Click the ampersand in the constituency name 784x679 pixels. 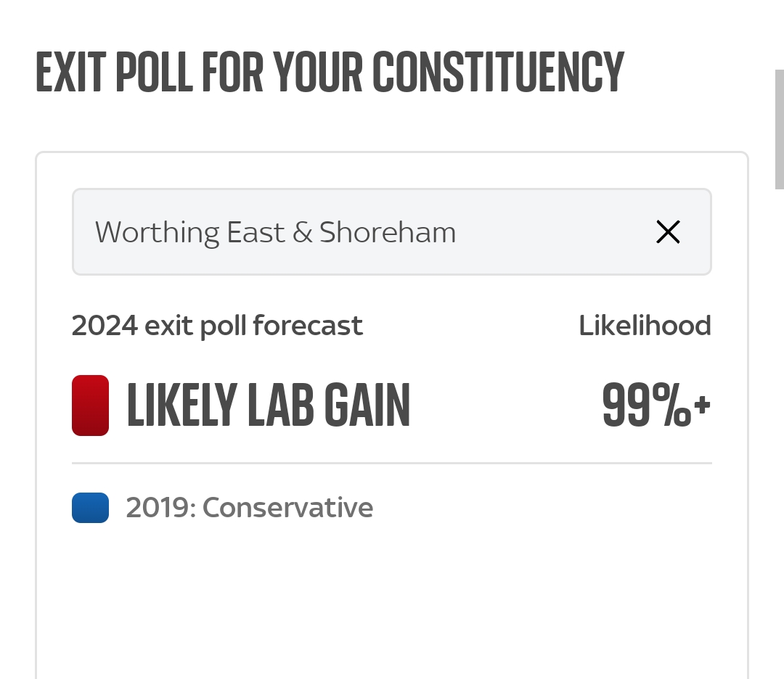point(303,232)
